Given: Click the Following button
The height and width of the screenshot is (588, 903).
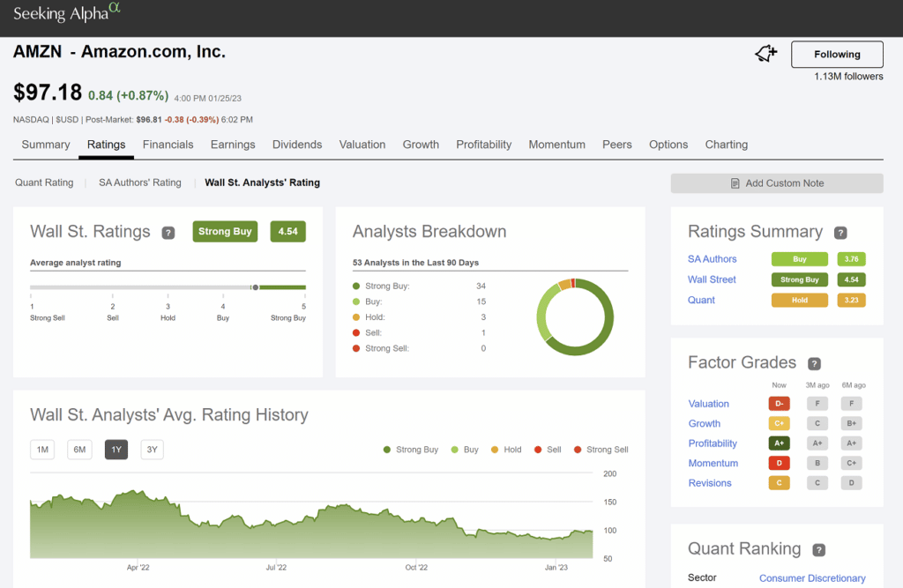Looking at the screenshot, I should click(837, 55).
